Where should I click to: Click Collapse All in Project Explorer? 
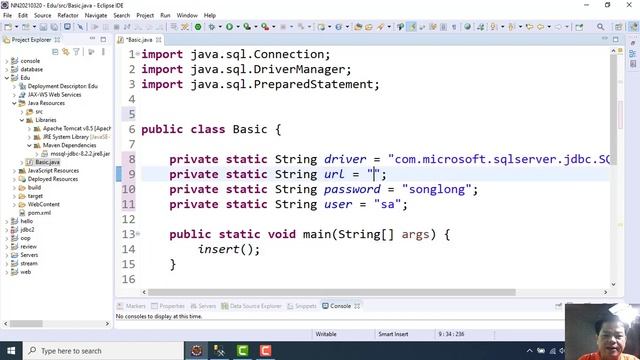coord(55,52)
